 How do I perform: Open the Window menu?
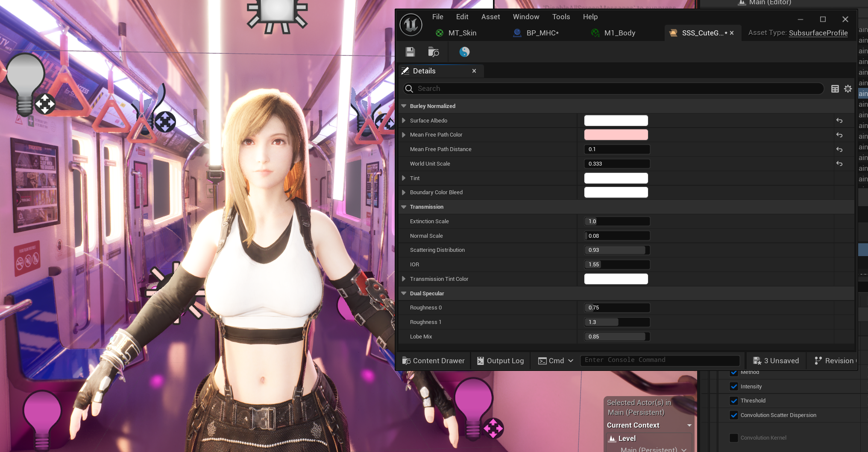pyautogui.click(x=526, y=17)
